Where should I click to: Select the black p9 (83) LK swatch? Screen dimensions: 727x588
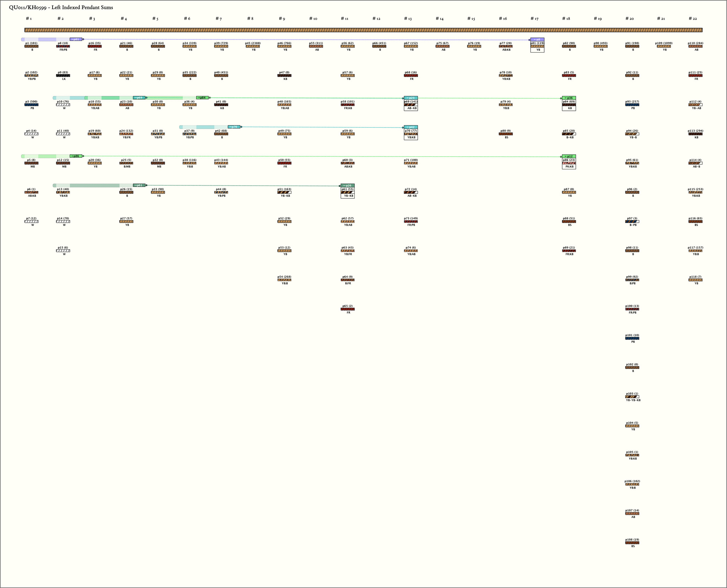click(63, 76)
